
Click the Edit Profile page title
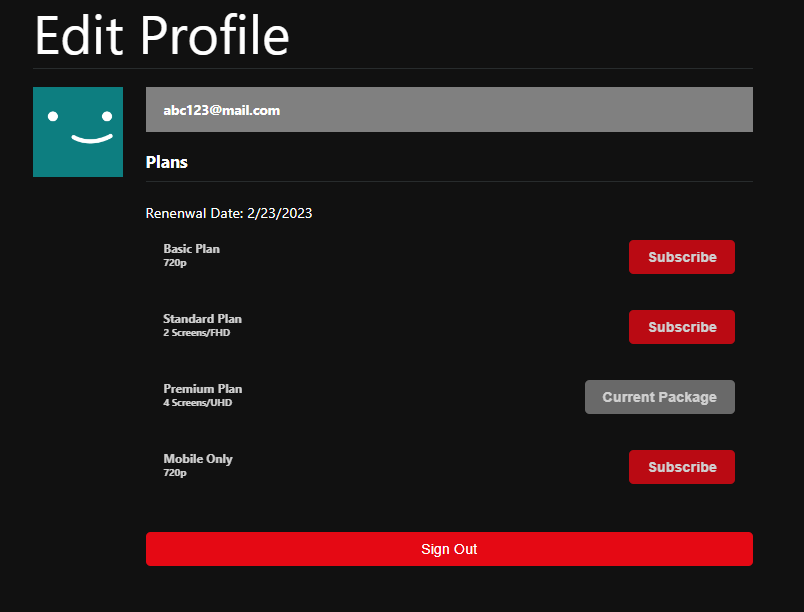click(162, 36)
